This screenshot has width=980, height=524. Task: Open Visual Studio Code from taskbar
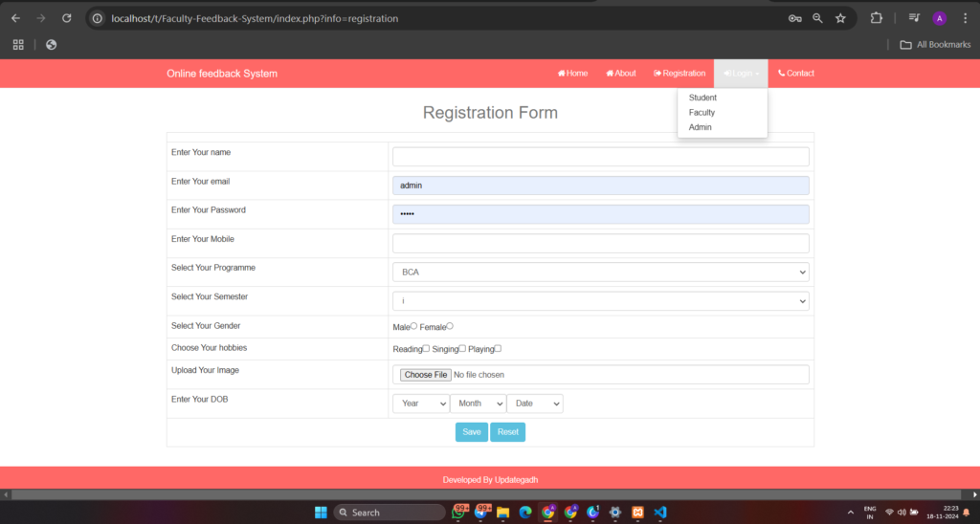coord(660,513)
